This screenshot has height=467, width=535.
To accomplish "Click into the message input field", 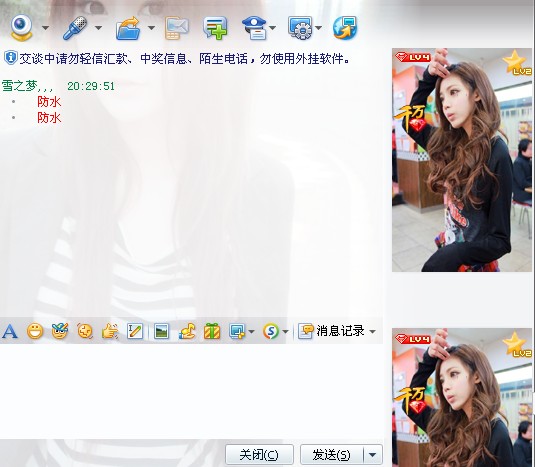I will 191,391.
